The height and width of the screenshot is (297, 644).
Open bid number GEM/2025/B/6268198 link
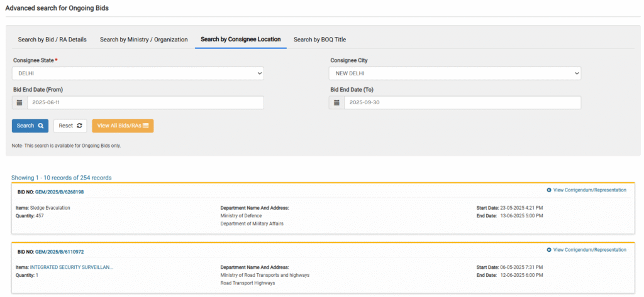pyautogui.click(x=60, y=192)
